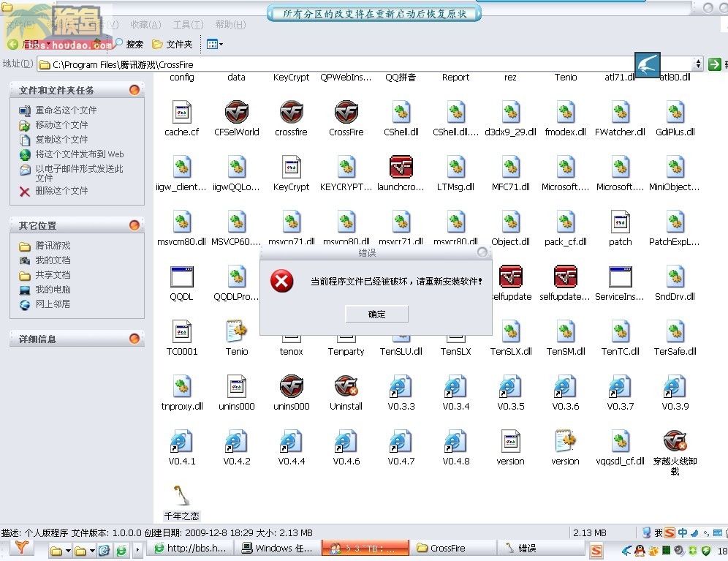Viewport: 728px width, 561px height.
Task: Select the CFSelWorld application icon
Action: 237,112
